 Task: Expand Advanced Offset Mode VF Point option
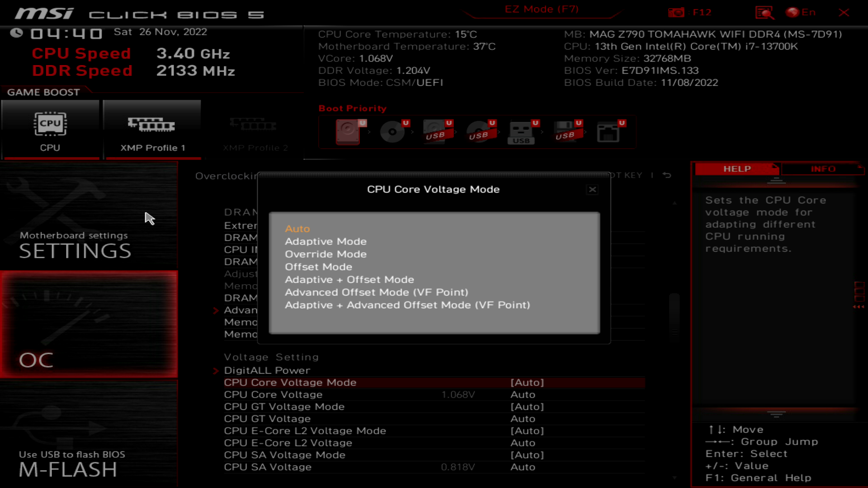pos(376,292)
